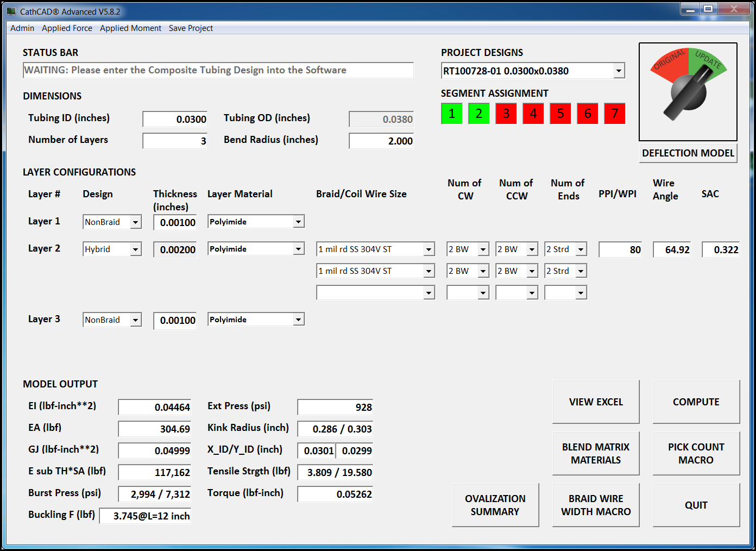Click the CathCAD application icon in the title bar
This screenshot has height=551, width=756.
click(12, 11)
